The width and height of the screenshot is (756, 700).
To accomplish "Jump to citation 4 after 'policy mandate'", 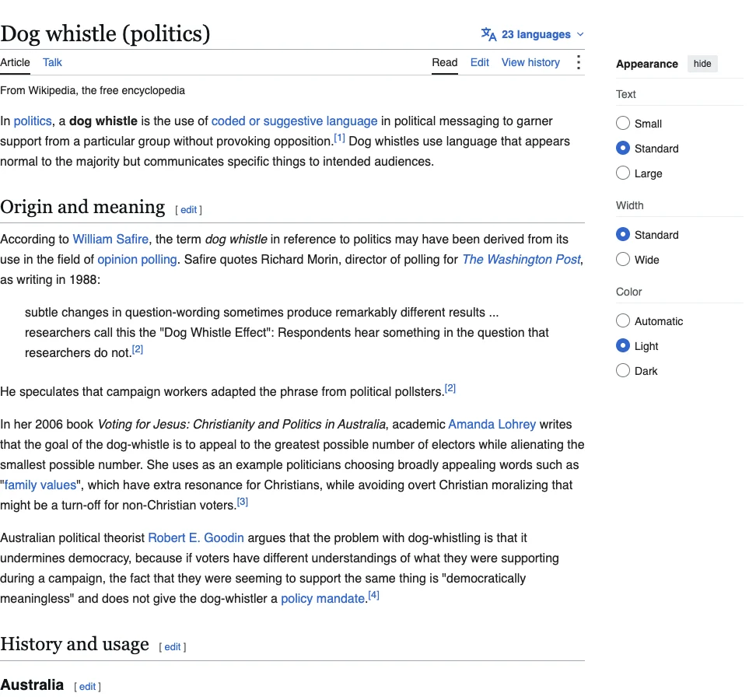I will pos(373,596).
